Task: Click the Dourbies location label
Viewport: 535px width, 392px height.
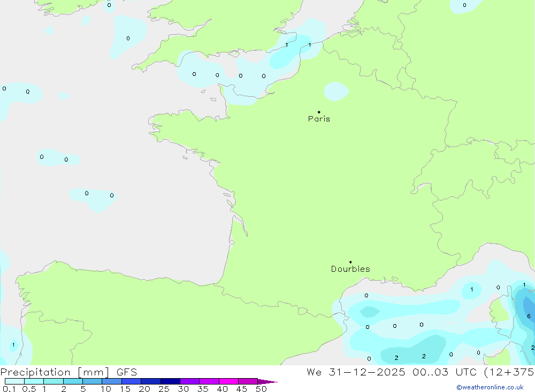Action: (x=350, y=269)
